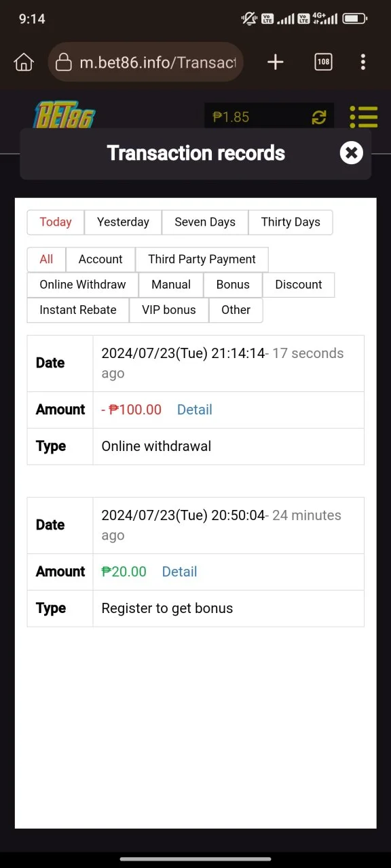View Detail of the ₱20.00 bonus

pyautogui.click(x=179, y=572)
